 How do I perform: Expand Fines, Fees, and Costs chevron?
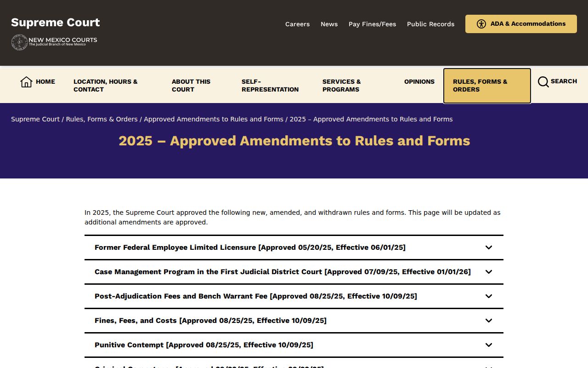pyautogui.click(x=489, y=321)
